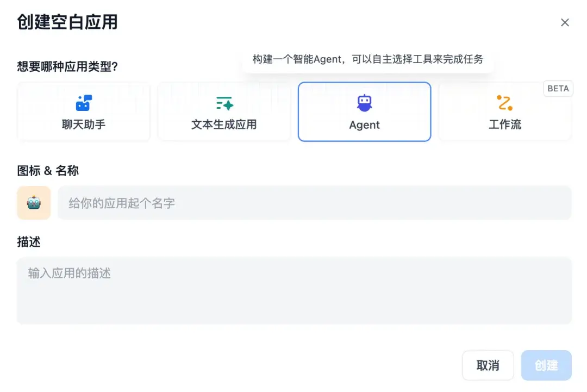Click the Agent label on its card
Image resolution: width=587 pixels, height=392 pixels.
[x=364, y=125]
